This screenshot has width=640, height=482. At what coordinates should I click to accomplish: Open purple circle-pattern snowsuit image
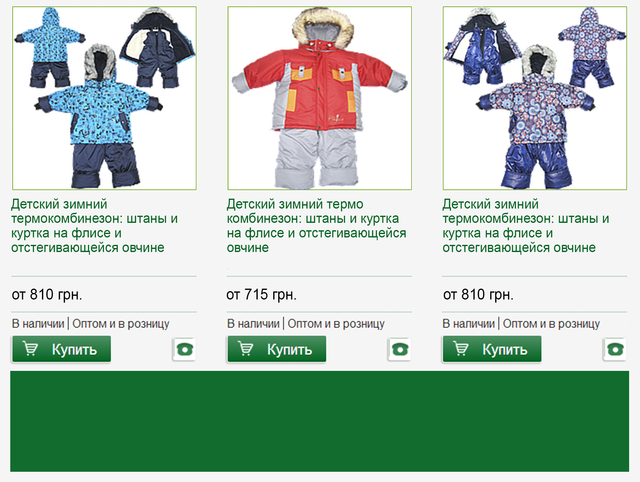(535, 98)
